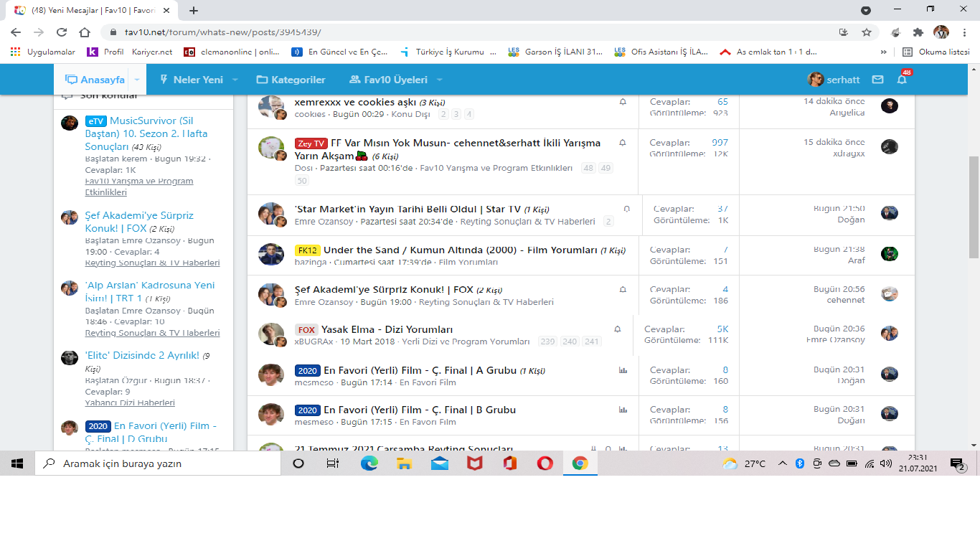The height and width of the screenshot is (551, 980).
Task: Toggle the watch bell on the xemrexxx ve cookies thread
Action: (623, 102)
